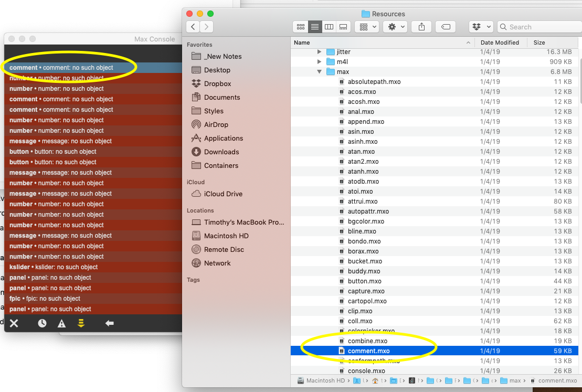Screen dimensions: 582x392
Task: Select fpic no such object error
Action: point(93,299)
